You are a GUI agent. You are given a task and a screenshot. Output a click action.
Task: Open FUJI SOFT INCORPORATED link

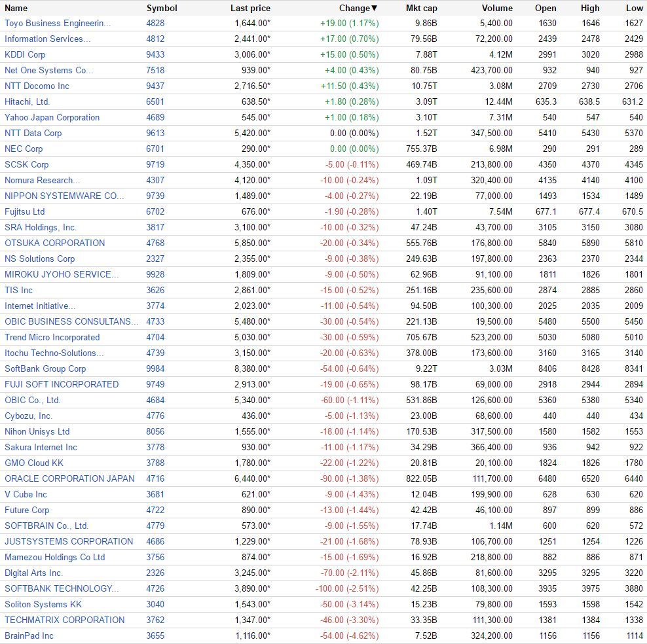point(62,384)
